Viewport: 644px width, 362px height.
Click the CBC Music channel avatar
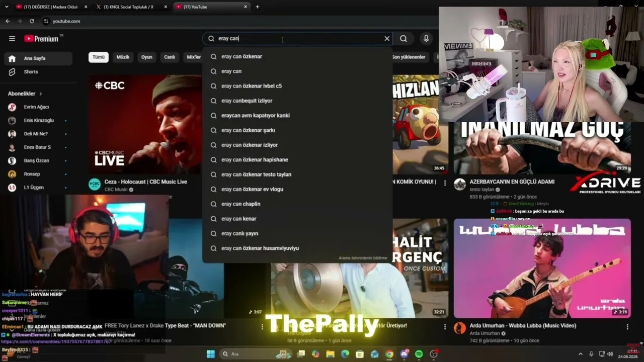click(x=95, y=185)
